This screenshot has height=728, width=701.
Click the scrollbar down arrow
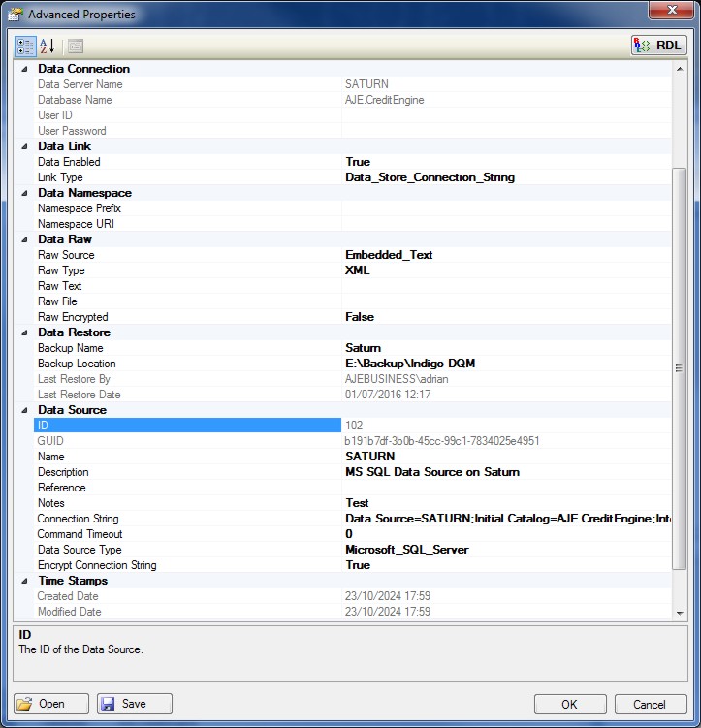[679, 613]
